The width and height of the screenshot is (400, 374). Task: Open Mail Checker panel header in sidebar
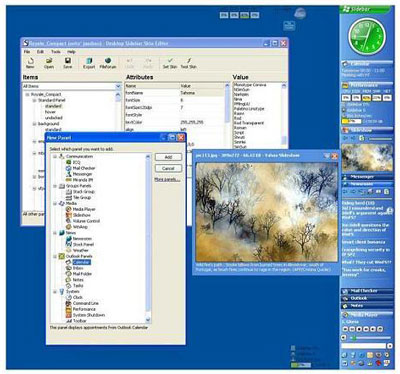click(x=366, y=291)
